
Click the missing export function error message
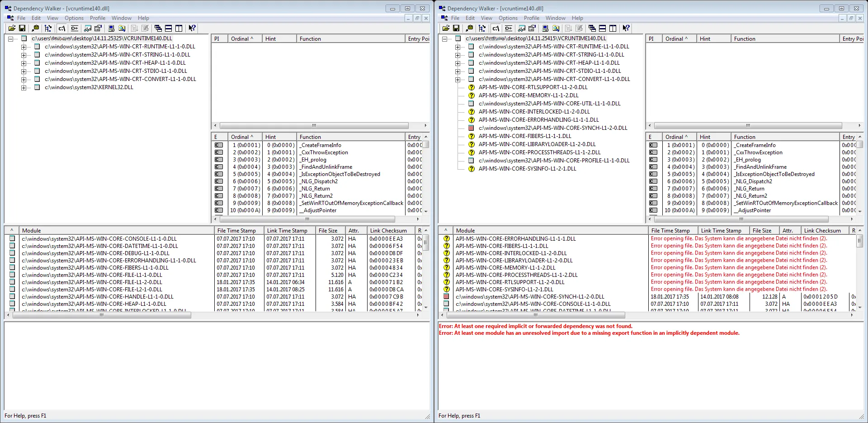pos(589,333)
